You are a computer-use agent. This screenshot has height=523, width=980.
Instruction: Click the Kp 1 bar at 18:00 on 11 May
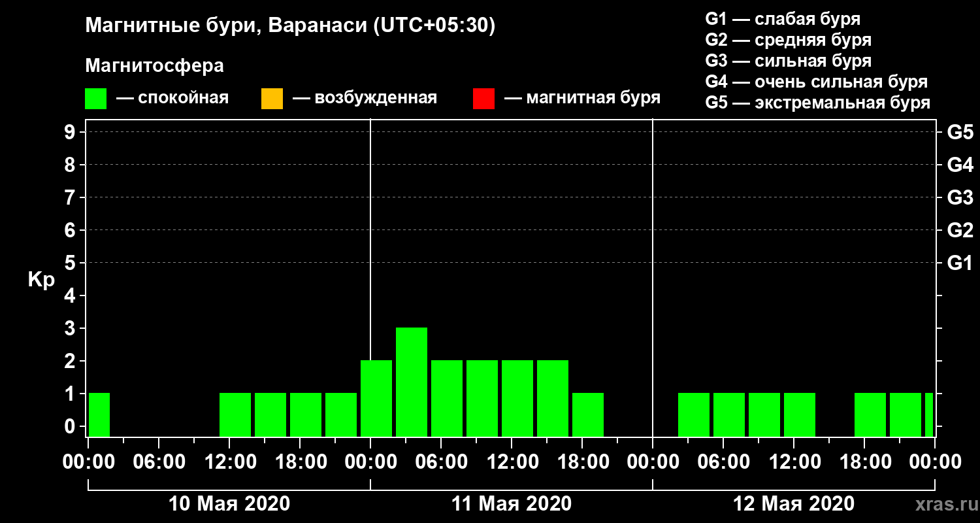(x=588, y=414)
